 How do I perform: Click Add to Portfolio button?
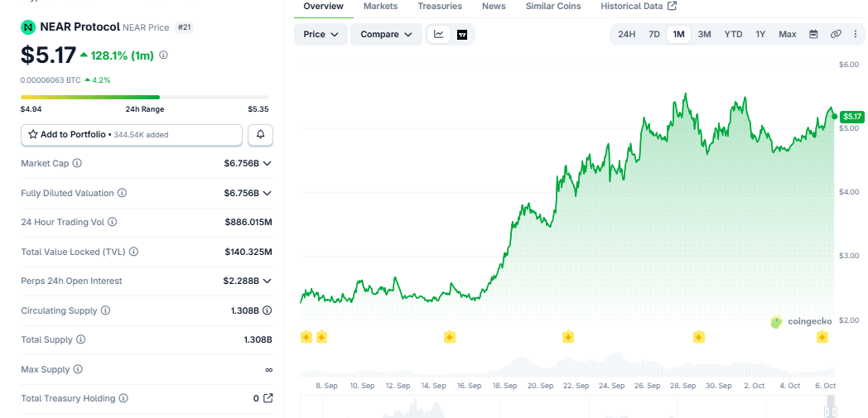132,134
